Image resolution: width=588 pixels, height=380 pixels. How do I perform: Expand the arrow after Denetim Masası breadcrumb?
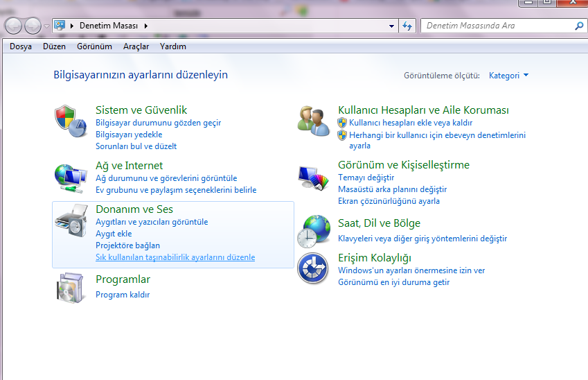(x=146, y=26)
